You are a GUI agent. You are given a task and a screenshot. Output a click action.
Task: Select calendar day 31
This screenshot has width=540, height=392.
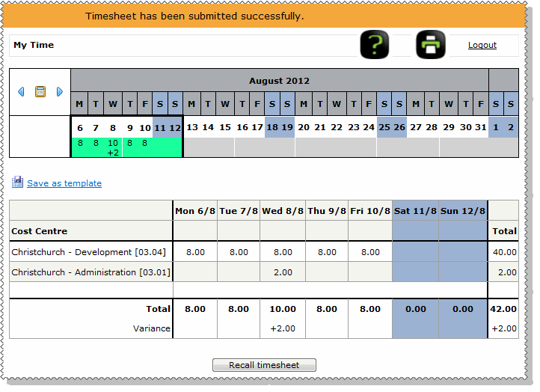tap(481, 127)
